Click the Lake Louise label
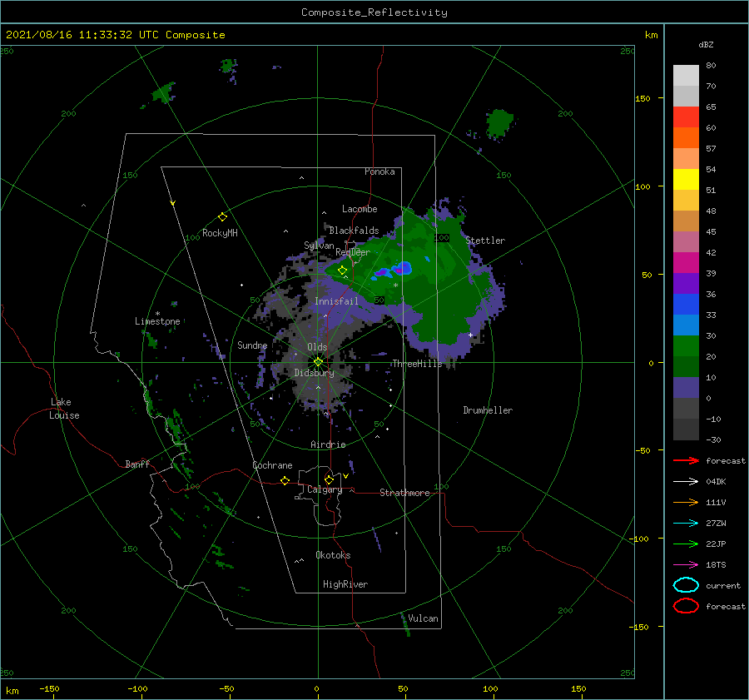The width and height of the screenshot is (749, 700). click(x=64, y=409)
